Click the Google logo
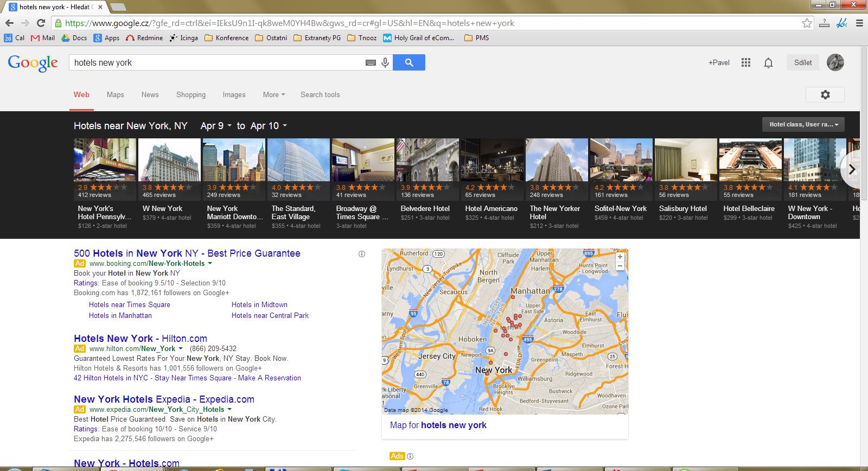The image size is (868, 471). [33, 63]
